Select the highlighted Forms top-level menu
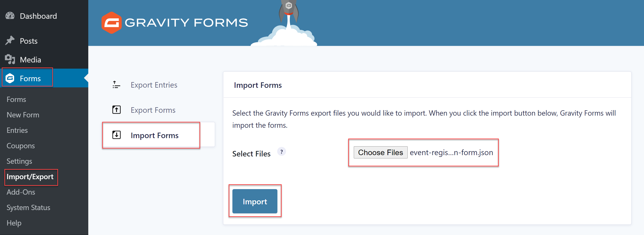The image size is (644, 235). point(44,78)
